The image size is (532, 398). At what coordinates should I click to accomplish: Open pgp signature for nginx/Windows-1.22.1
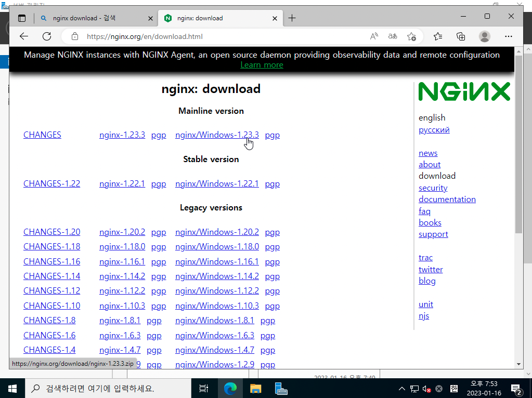[273, 184]
